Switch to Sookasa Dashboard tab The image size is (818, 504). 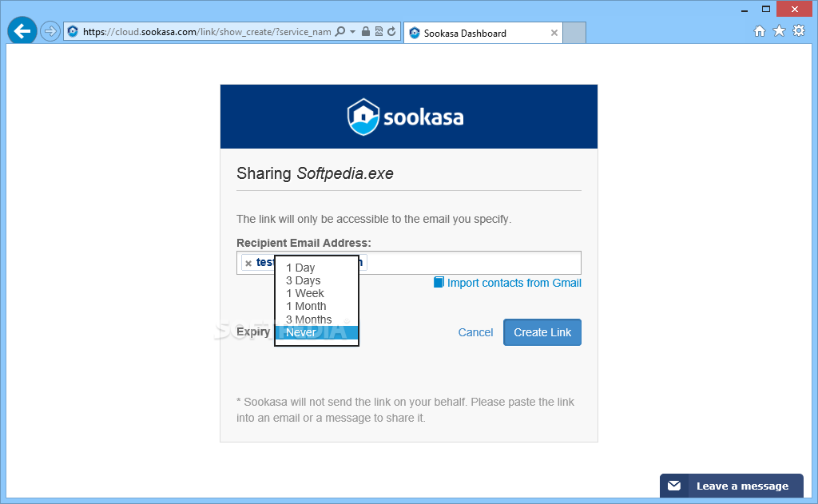pyautogui.click(x=482, y=33)
